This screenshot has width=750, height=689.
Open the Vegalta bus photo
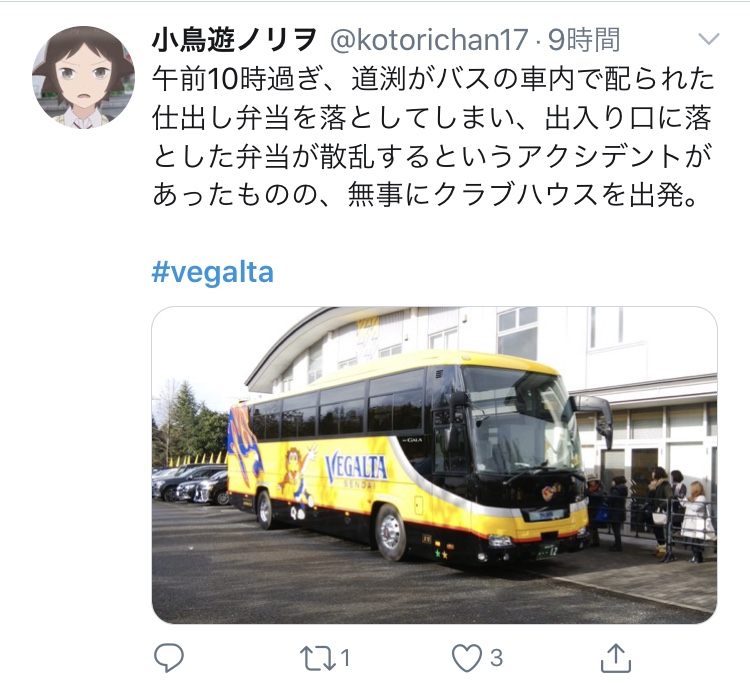point(434,465)
